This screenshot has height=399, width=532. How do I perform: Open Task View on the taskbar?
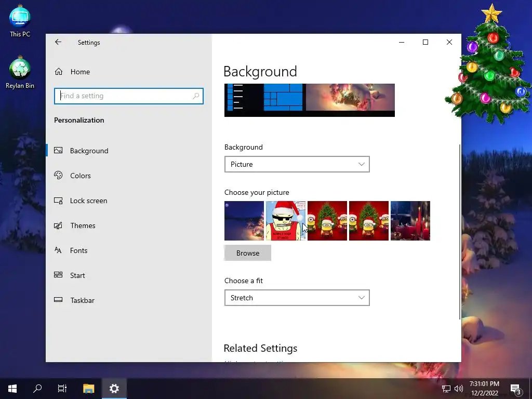pyautogui.click(x=62, y=389)
